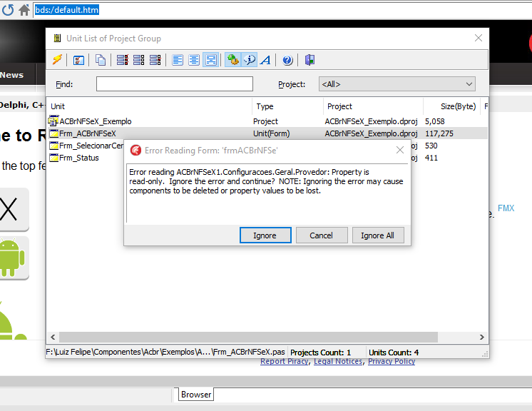Select the Frm_ACBrNFSeX unit row

(x=267, y=133)
